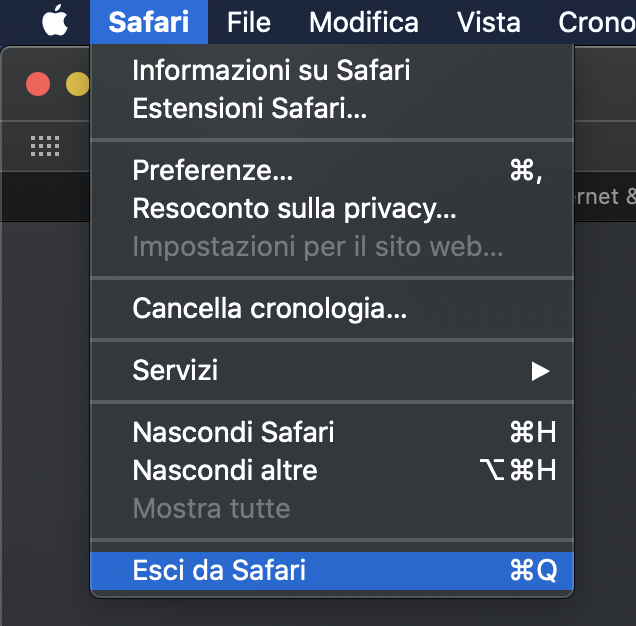Click the Mostra tutte entry
This screenshot has width=636, height=626.
click(x=332, y=508)
